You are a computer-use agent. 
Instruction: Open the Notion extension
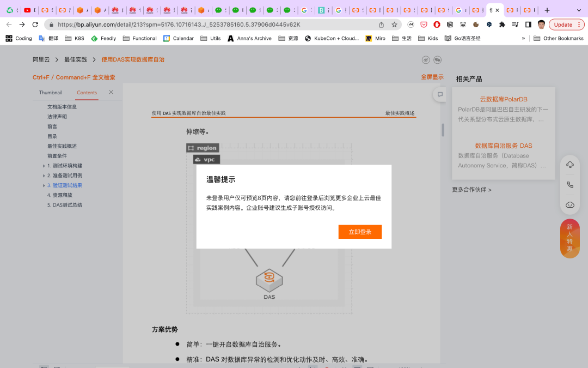(450, 25)
